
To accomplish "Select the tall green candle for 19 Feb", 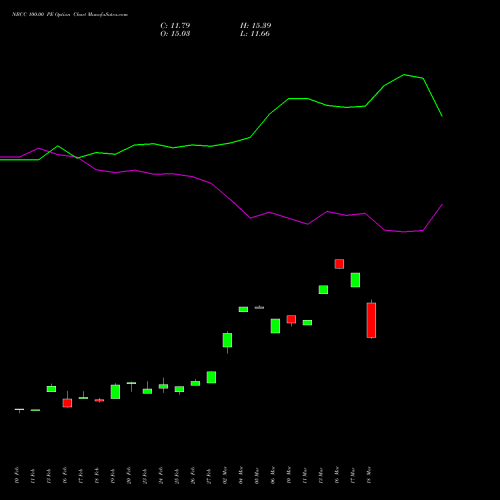I will click(115, 392).
